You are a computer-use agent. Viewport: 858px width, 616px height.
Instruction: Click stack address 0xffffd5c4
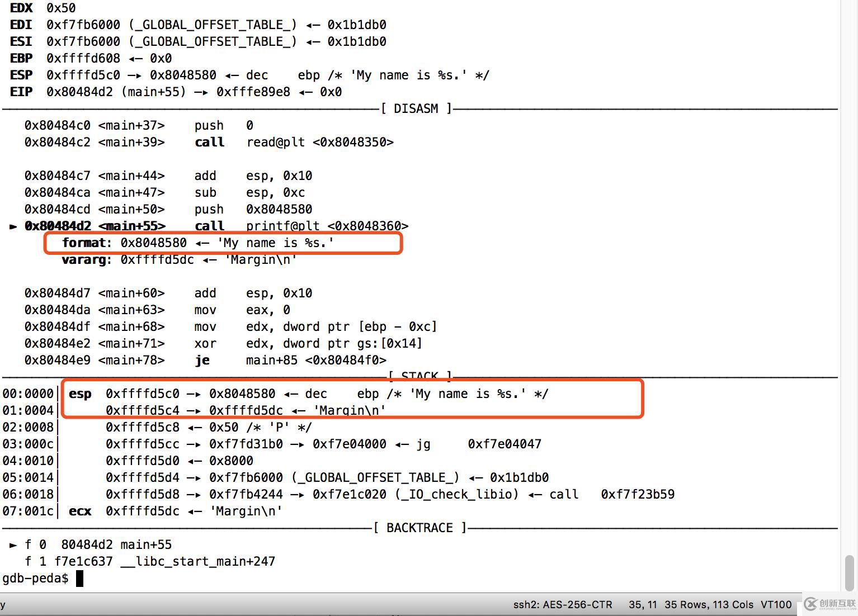click(143, 410)
